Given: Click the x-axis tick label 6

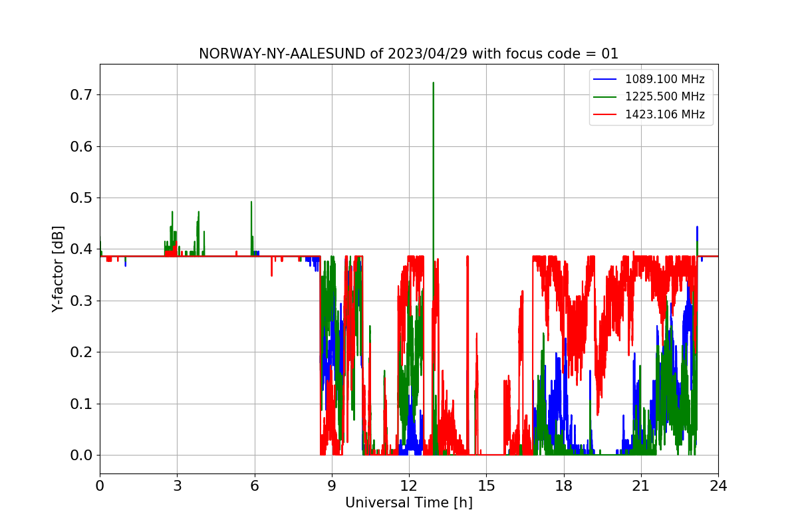Looking at the screenshot, I should 254,485.
